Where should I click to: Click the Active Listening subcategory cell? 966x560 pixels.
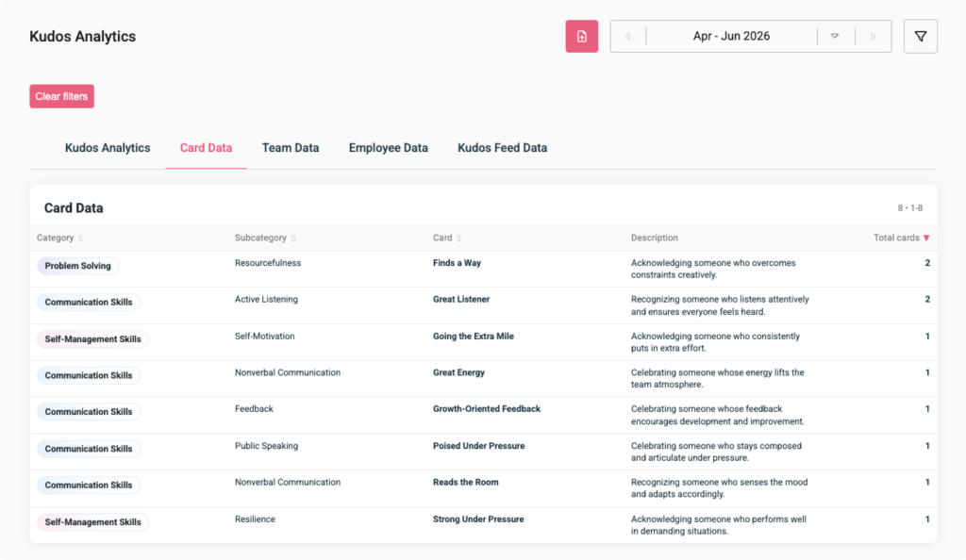pyautogui.click(x=266, y=299)
